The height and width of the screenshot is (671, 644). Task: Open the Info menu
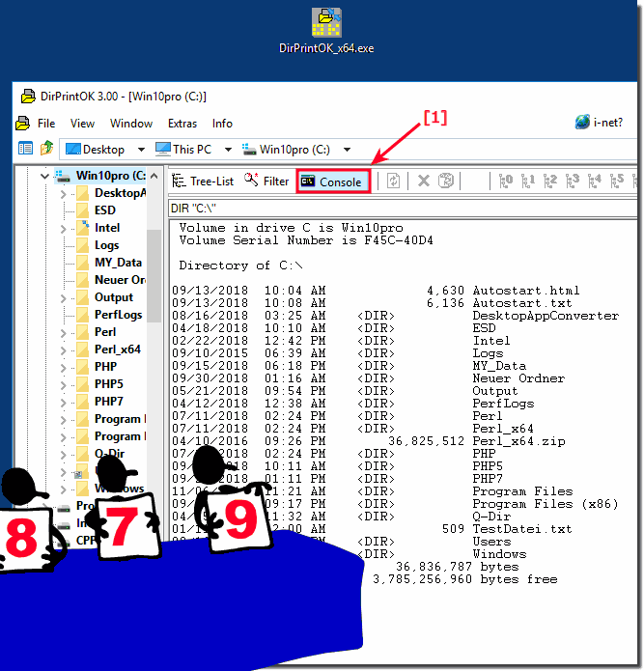[222, 124]
